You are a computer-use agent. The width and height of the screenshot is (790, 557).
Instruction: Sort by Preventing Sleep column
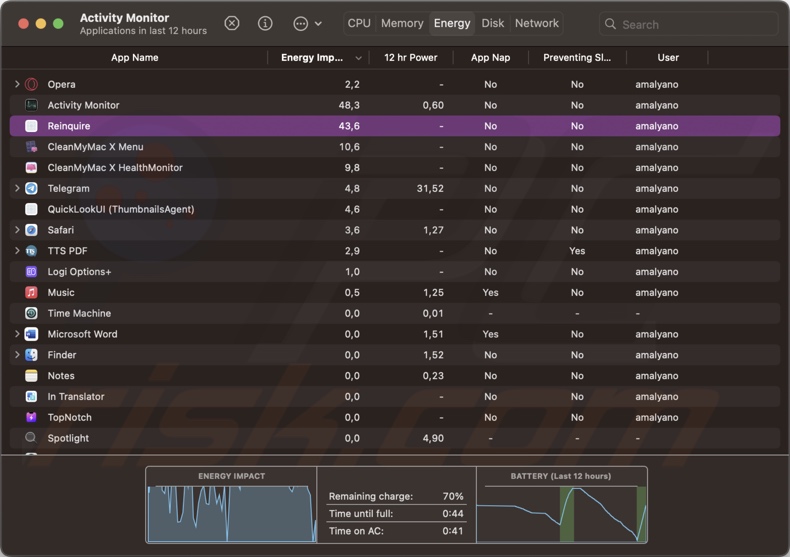[x=577, y=57]
